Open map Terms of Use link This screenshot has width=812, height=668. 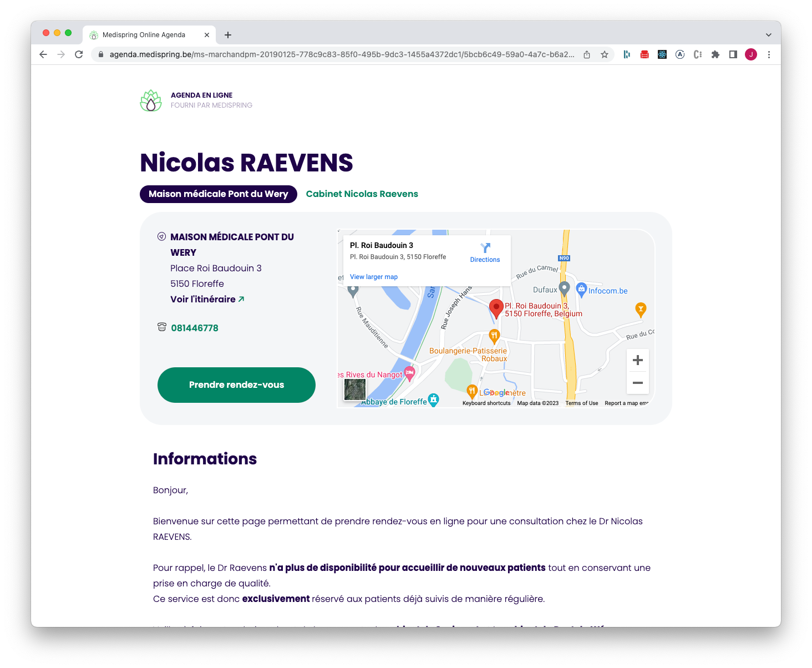point(582,403)
